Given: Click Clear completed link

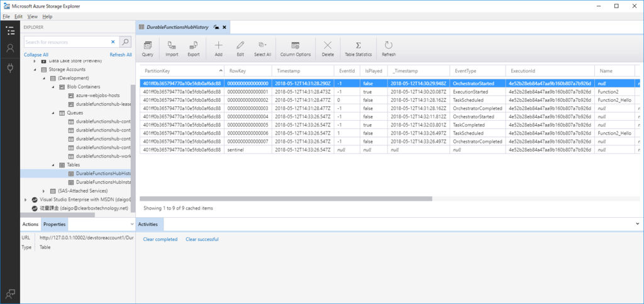Looking at the screenshot, I should [x=160, y=239].
